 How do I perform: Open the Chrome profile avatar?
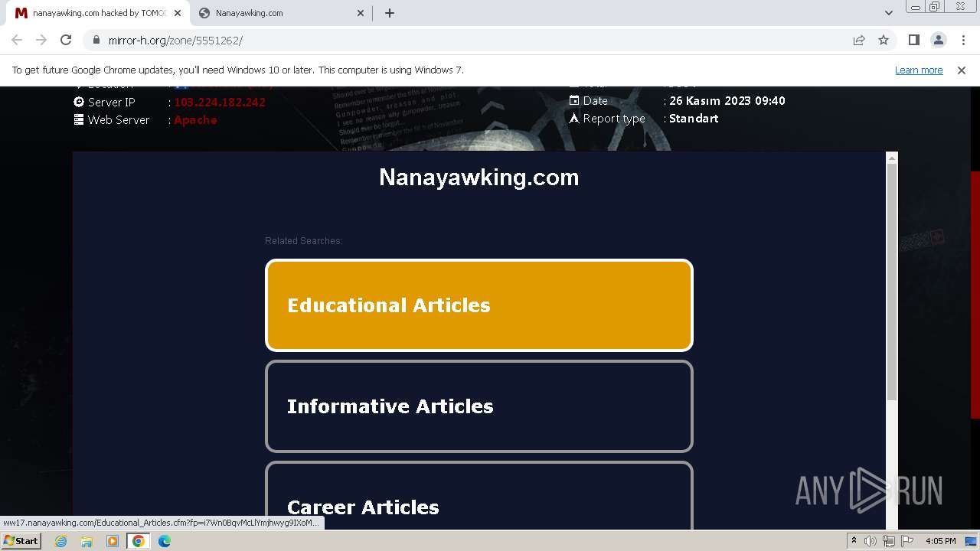(x=938, y=40)
